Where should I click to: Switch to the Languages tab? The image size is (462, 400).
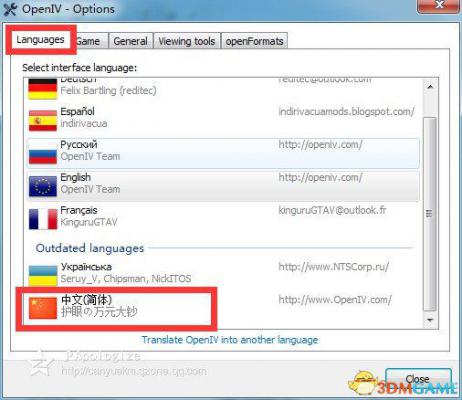coord(40,40)
